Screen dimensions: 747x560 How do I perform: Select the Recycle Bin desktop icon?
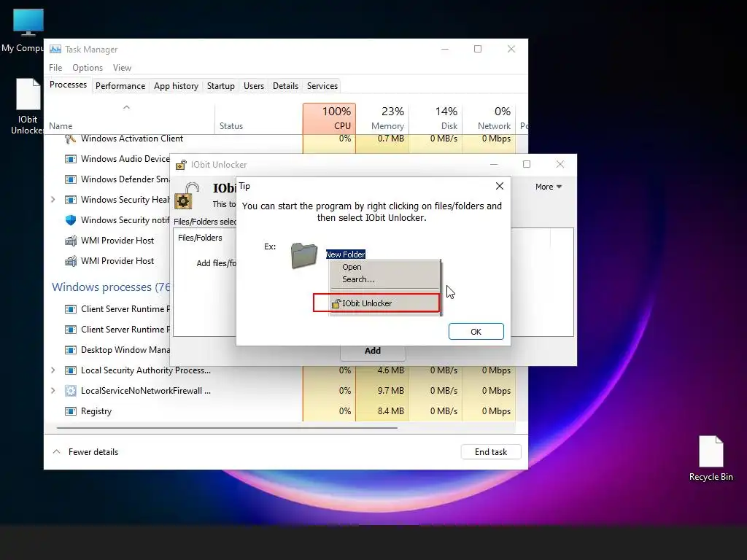tap(711, 459)
